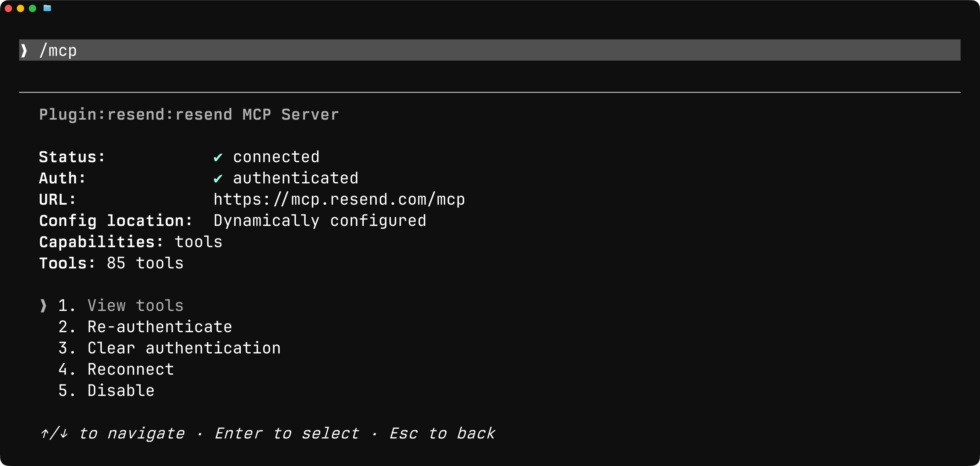The width and height of the screenshot is (980, 466).
Task: Click the Plugin:resend:resend MCP Server heading
Action: click(189, 114)
